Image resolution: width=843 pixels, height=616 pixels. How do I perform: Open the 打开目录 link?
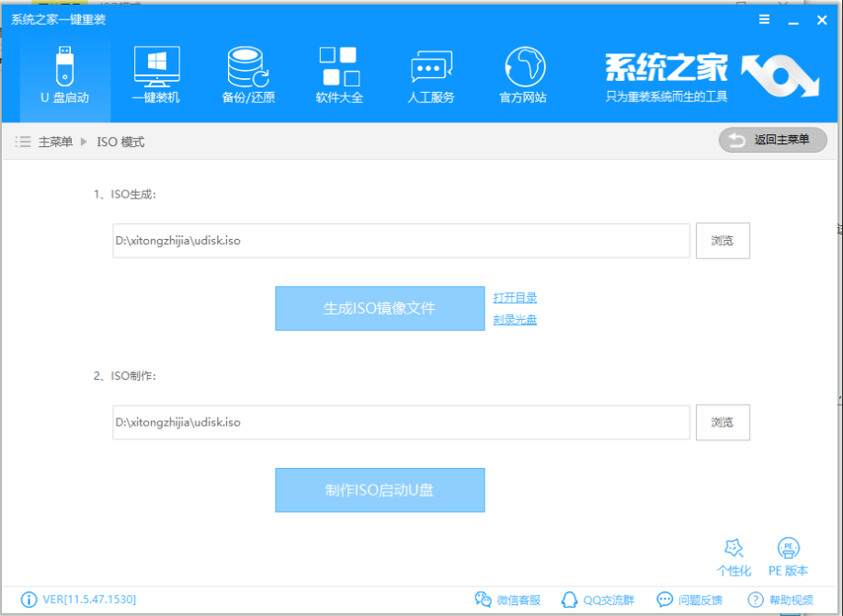516,297
